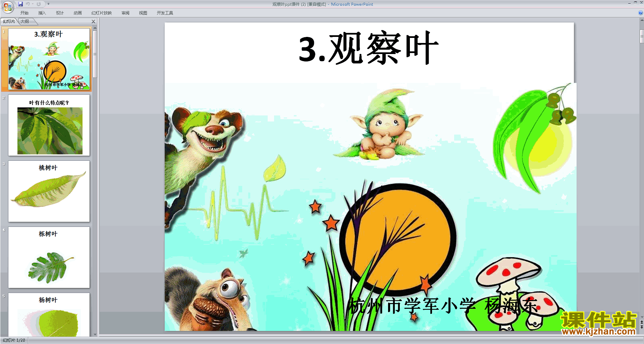
Task: Click main slide scrollbar up arrow
Action: pyautogui.click(x=642, y=20)
